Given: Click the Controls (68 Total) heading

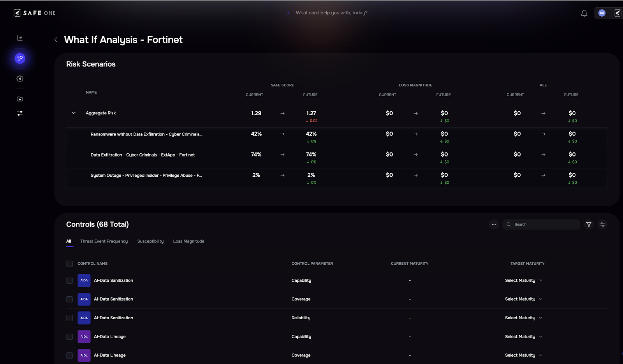Looking at the screenshot, I should point(97,225).
